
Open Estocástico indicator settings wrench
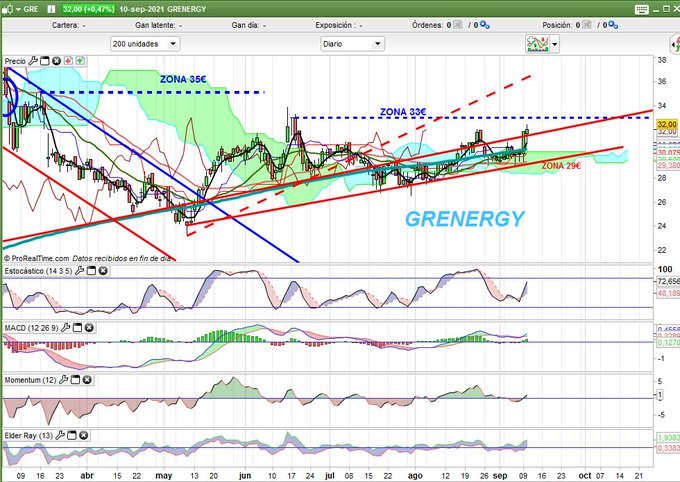[79, 271]
